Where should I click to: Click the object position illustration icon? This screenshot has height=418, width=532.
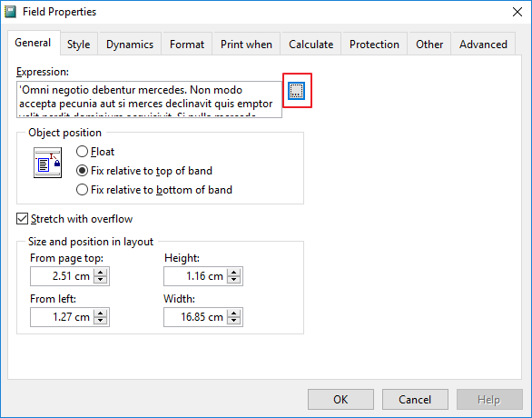47,163
